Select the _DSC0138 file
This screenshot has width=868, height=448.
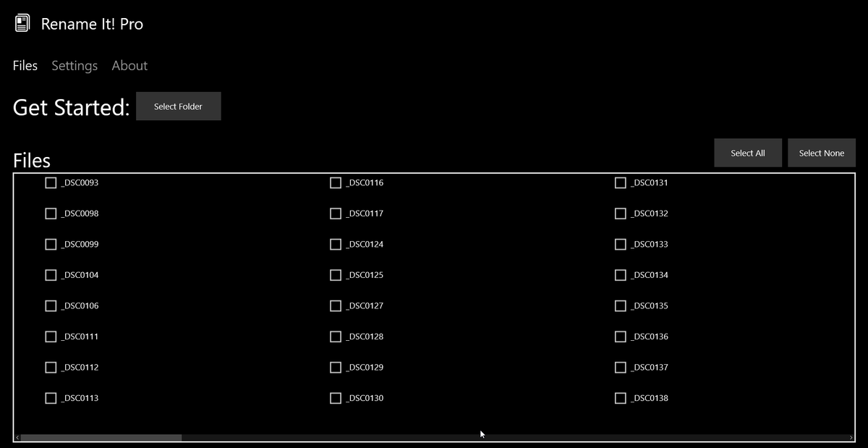click(x=620, y=397)
